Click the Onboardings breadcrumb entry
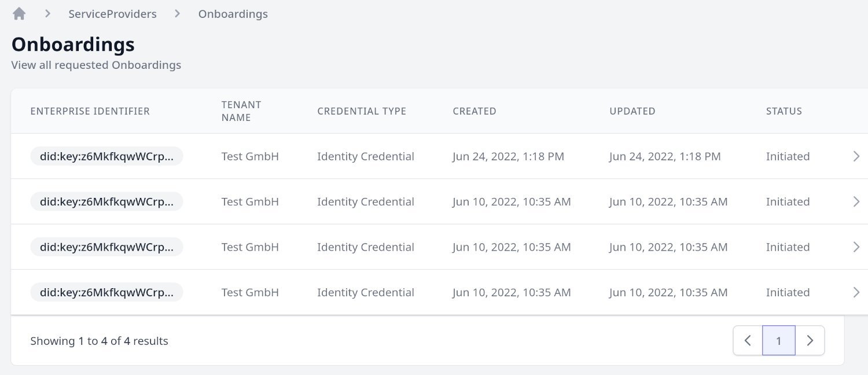 (x=233, y=14)
